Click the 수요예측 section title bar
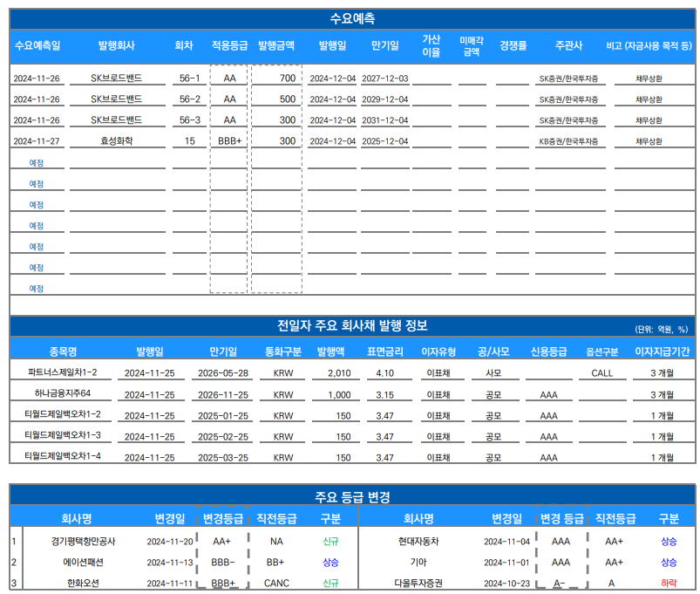 [352, 18]
